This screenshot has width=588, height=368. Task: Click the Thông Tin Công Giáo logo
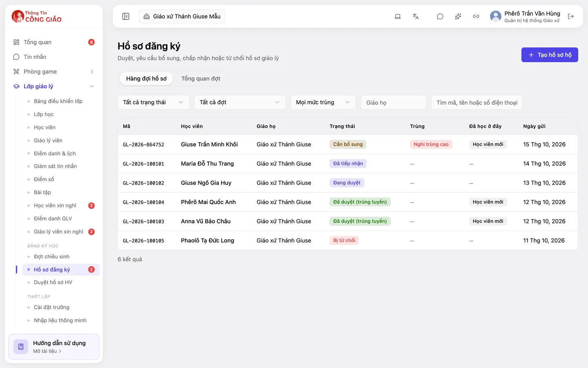[x=37, y=16]
